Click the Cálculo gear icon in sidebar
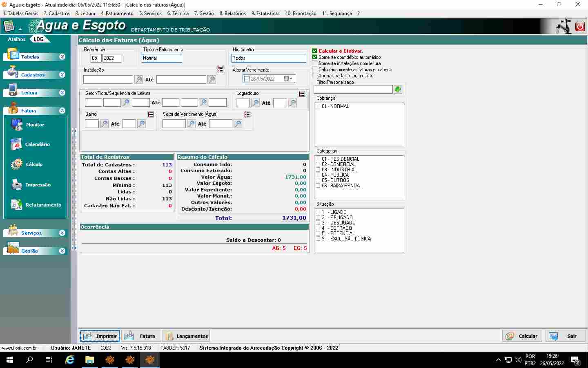This screenshot has height=368, width=588. click(17, 164)
